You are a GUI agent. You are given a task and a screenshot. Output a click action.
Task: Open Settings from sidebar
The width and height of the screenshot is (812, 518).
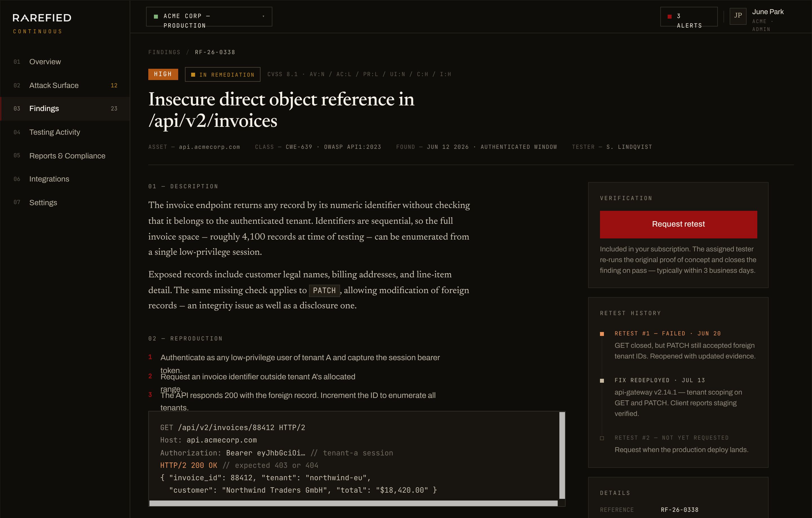point(65,203)
